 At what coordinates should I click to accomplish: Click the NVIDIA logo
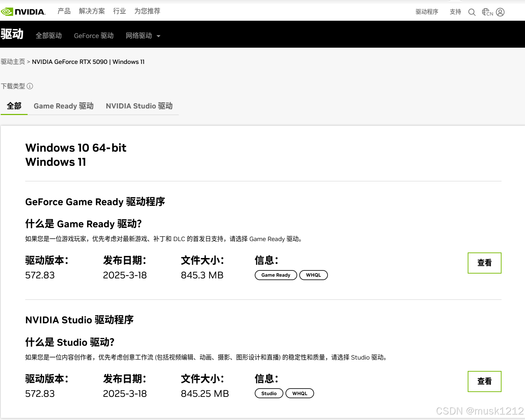pyautogui.click(x=23, y=12)
